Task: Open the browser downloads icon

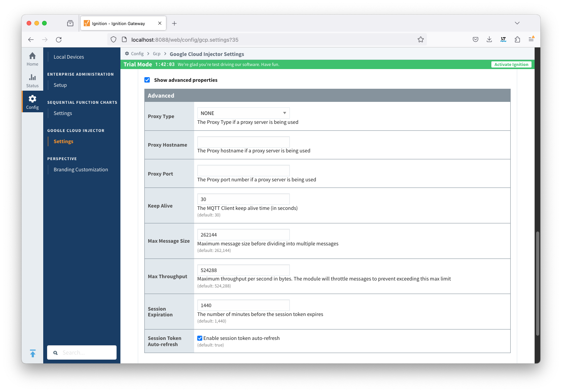Action: tap(489, 39)
